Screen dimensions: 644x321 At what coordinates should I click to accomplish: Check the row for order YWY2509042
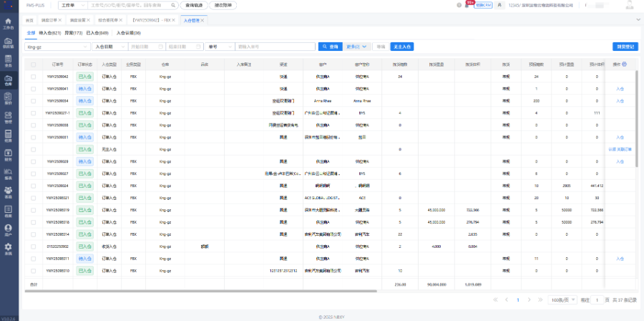(33, 77)
